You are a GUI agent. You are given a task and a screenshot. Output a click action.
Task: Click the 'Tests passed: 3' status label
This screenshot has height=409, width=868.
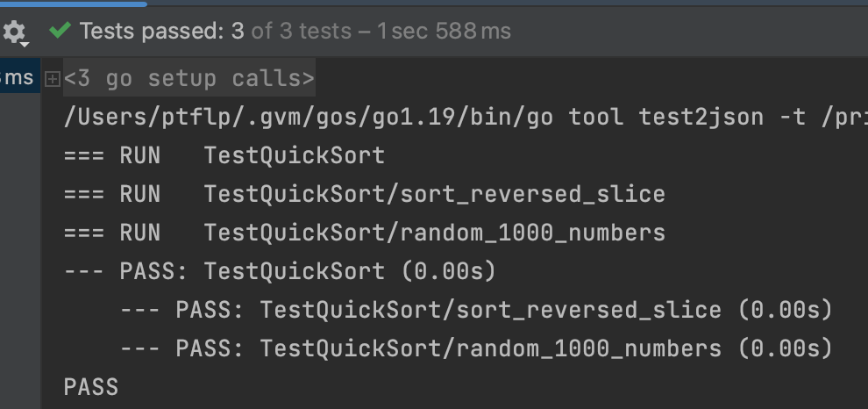[x=162, y=32]
